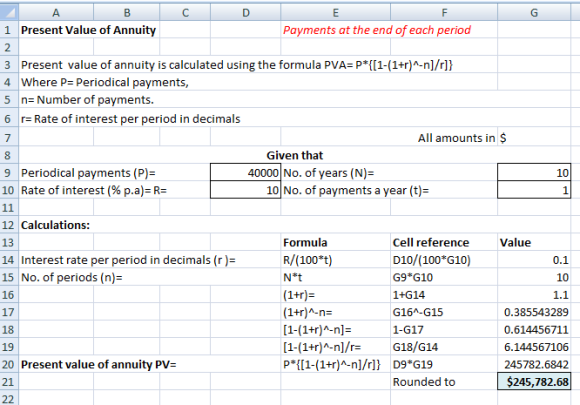Select row 9 header
Viewport: 580px width, 405px height.
click(x=9, y=173)
